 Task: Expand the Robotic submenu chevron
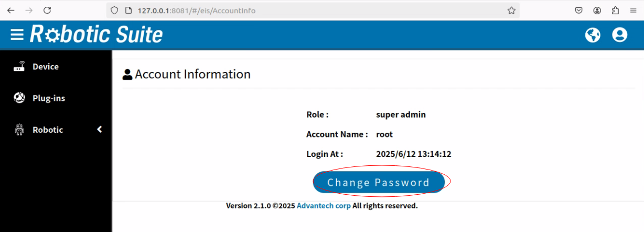pos(100,130)
